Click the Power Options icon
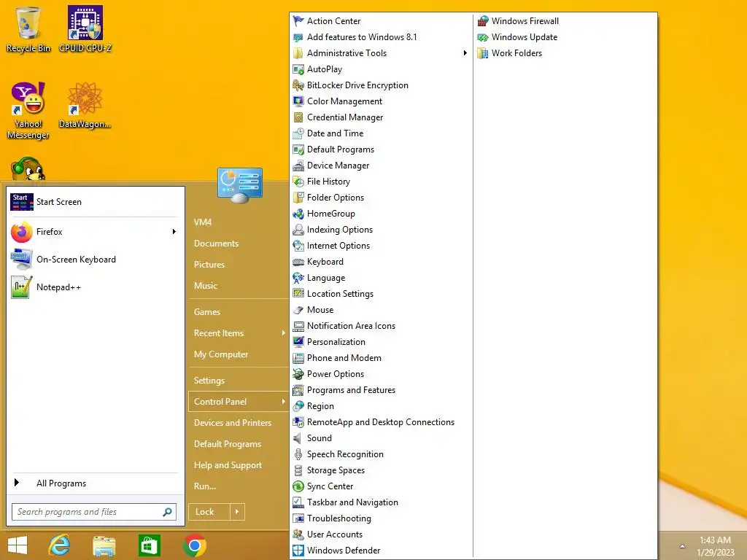Viewport: 747px width, 560px height. click(298, 374)
